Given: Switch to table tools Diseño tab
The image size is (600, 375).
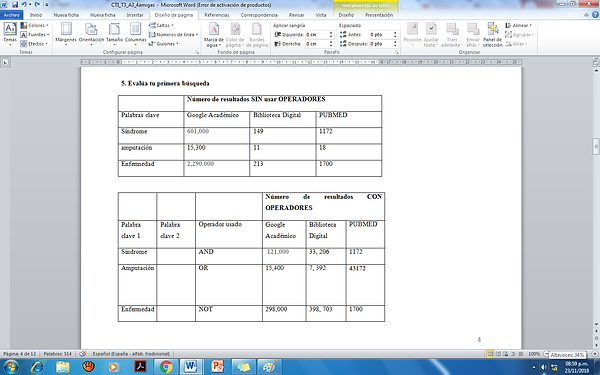Looking at the screenshot, I should coord(346,15).
